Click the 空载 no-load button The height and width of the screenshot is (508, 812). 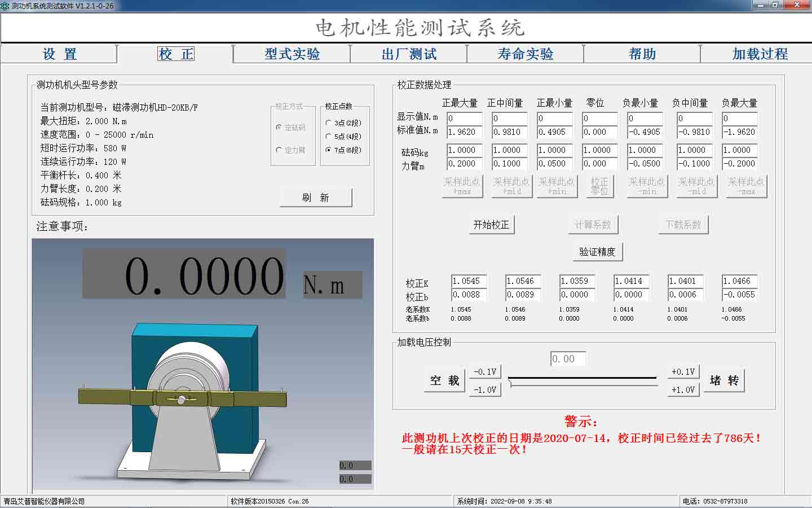tap(444, 380)
